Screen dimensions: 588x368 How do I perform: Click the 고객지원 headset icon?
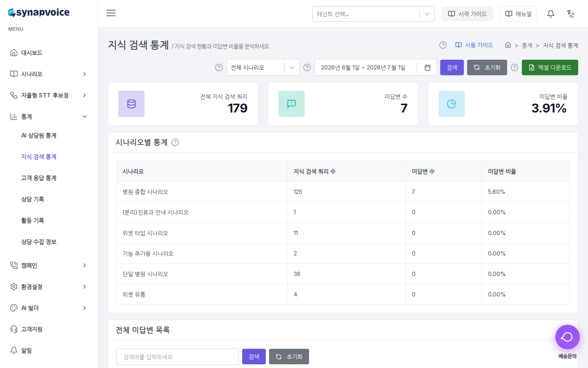click(x=14, y=329)
